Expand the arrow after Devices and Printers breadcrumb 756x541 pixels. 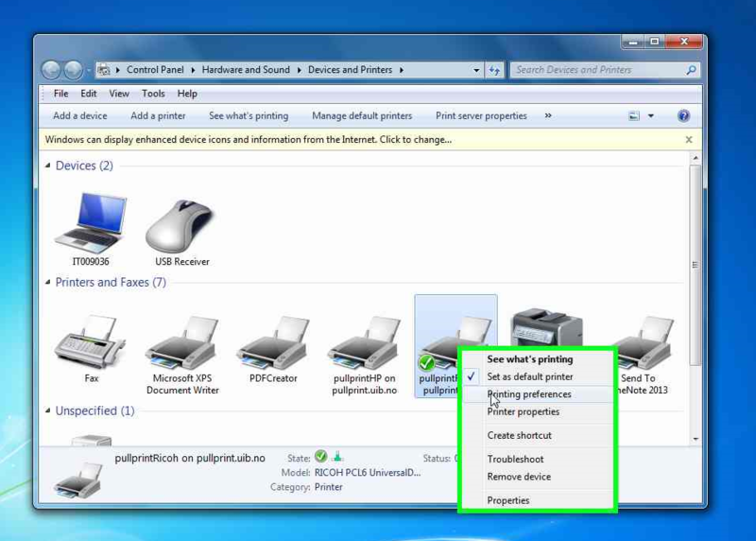pos(401,70)
